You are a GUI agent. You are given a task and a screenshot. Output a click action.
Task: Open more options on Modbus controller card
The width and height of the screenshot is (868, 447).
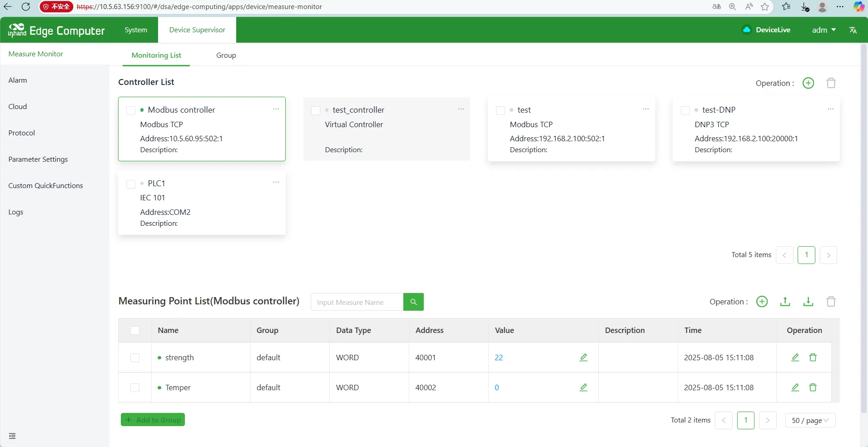click(x=276, y=109)
